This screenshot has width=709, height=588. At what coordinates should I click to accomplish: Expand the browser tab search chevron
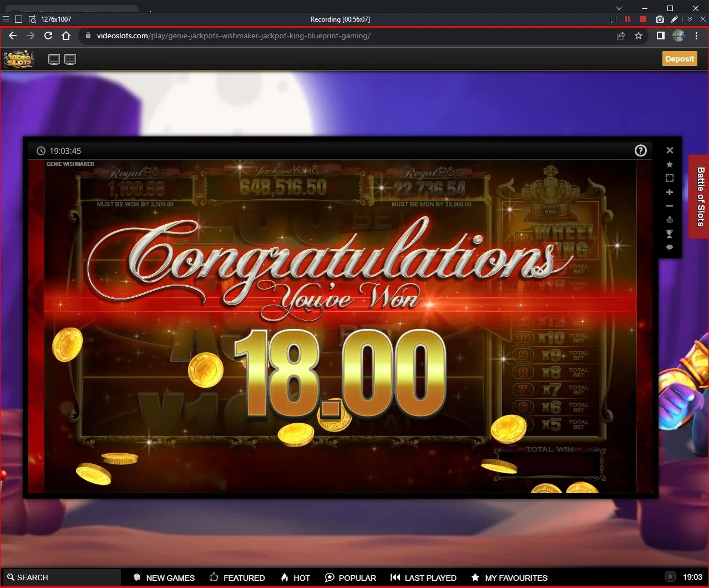[x=620, y=8]
